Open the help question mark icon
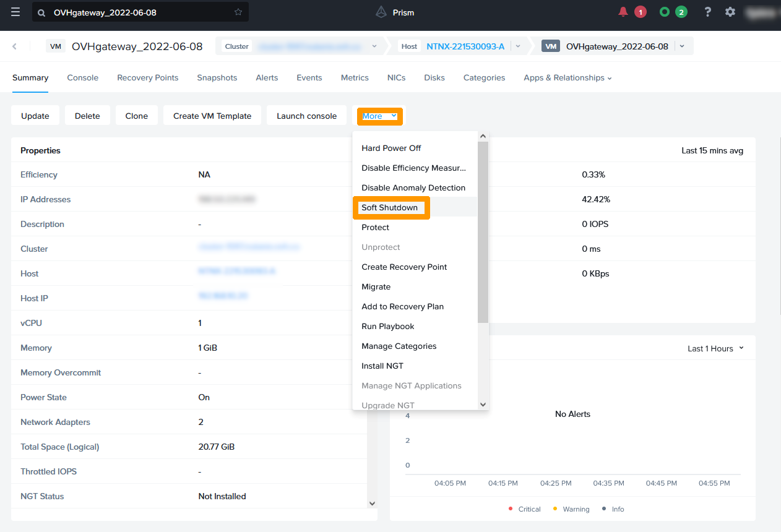The image size is (781, 532). click(x=708, y=12)
